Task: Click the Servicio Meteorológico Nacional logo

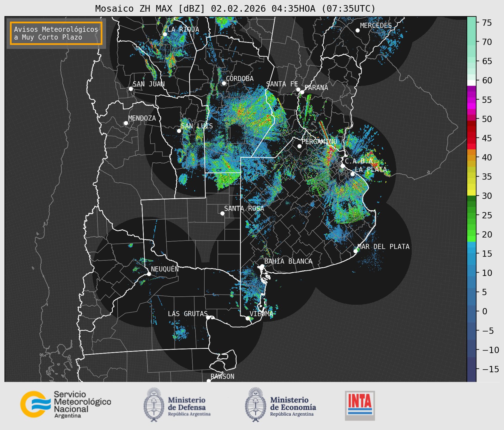Action: point(66,404)
